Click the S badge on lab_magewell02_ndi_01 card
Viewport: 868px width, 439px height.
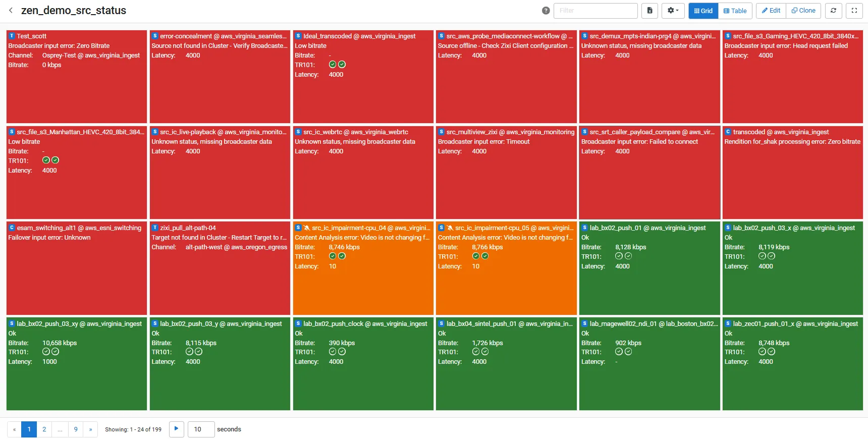pyautogui.click(x=585, y=323)
